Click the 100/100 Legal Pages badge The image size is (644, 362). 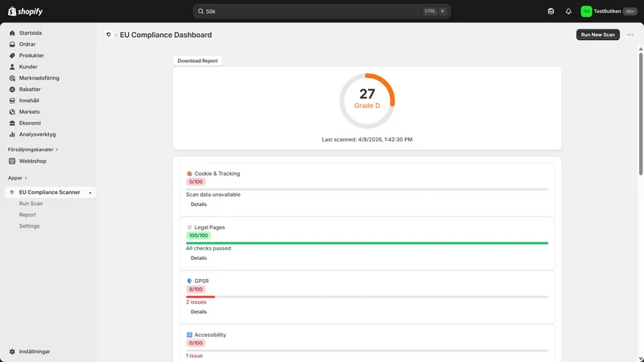pyautogui.click(x=198, y=236)
